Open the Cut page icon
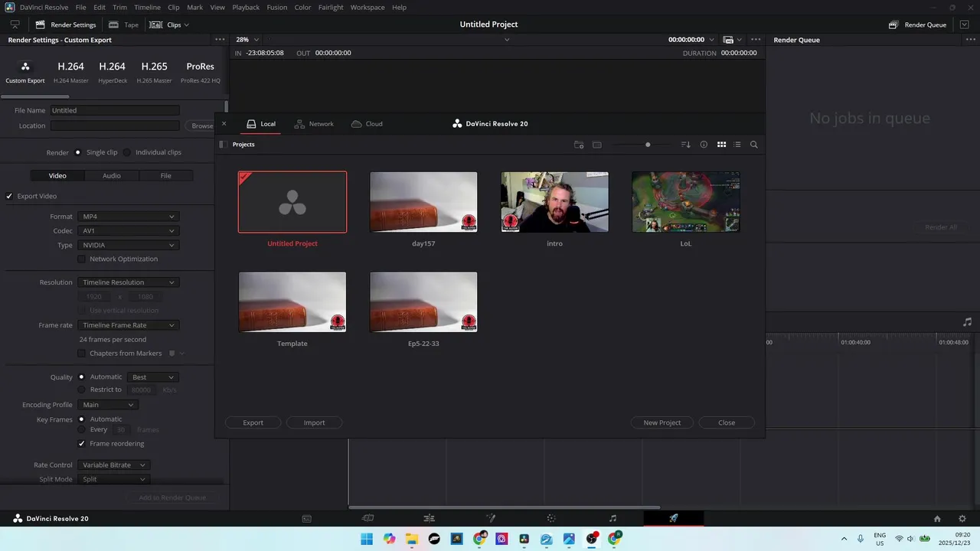 367,518
